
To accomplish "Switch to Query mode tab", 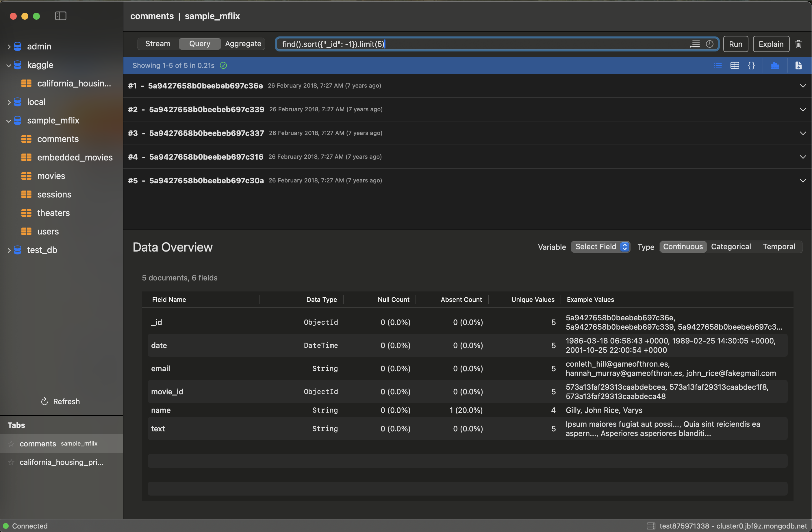I will pyautogui.click(x=200, y=44).
